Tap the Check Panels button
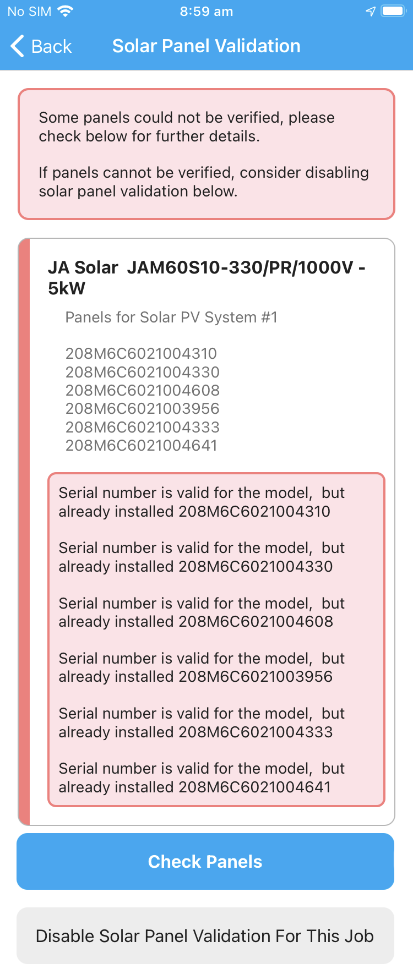Viewport: 413px width, 980px height. (x=205, y=861)
